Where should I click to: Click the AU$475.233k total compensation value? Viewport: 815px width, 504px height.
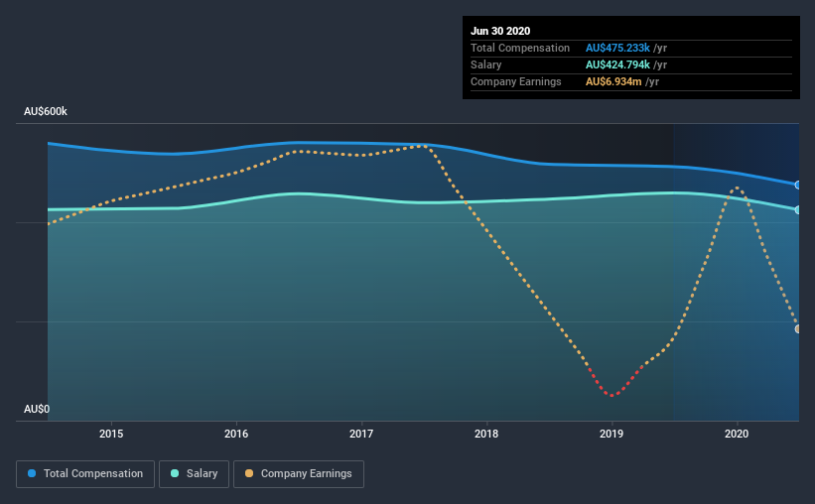(617, 48)
